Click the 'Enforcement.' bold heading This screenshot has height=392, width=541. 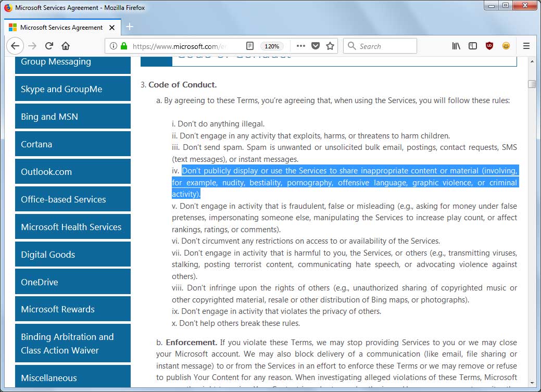click(192, 343)
